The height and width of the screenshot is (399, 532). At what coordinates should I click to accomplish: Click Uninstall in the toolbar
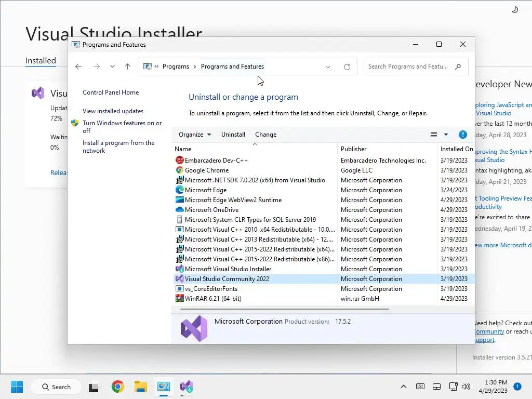coord(233,135)
